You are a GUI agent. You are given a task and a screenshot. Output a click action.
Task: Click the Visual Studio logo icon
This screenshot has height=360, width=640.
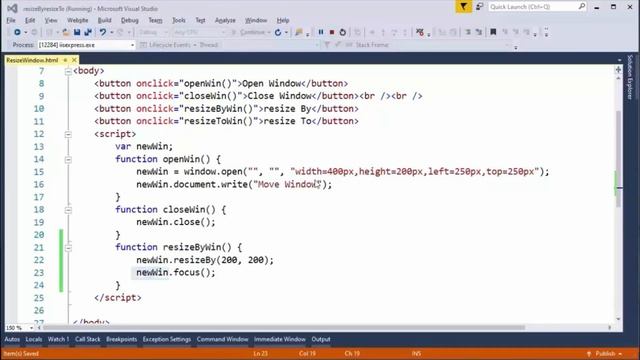click(x=12, y=8)
